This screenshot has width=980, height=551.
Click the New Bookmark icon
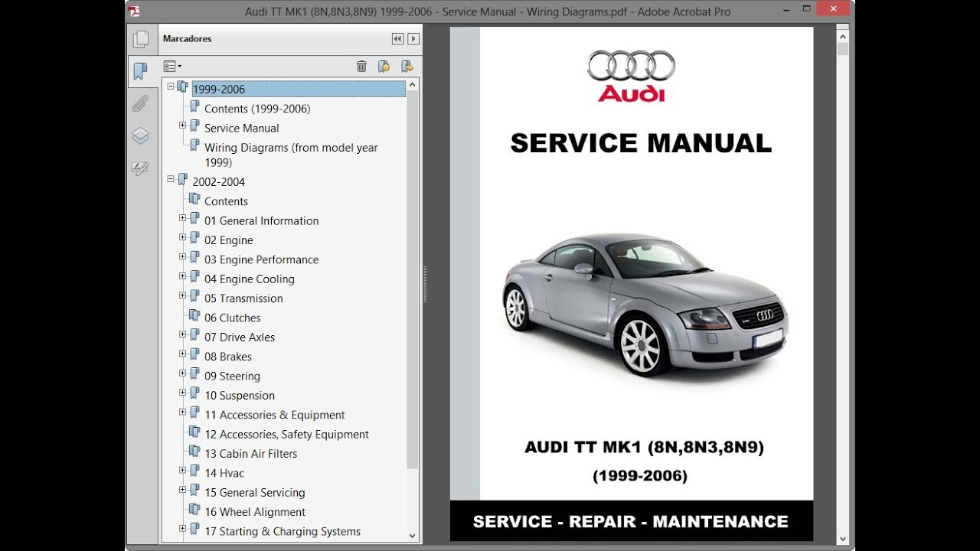coord(384,67)
